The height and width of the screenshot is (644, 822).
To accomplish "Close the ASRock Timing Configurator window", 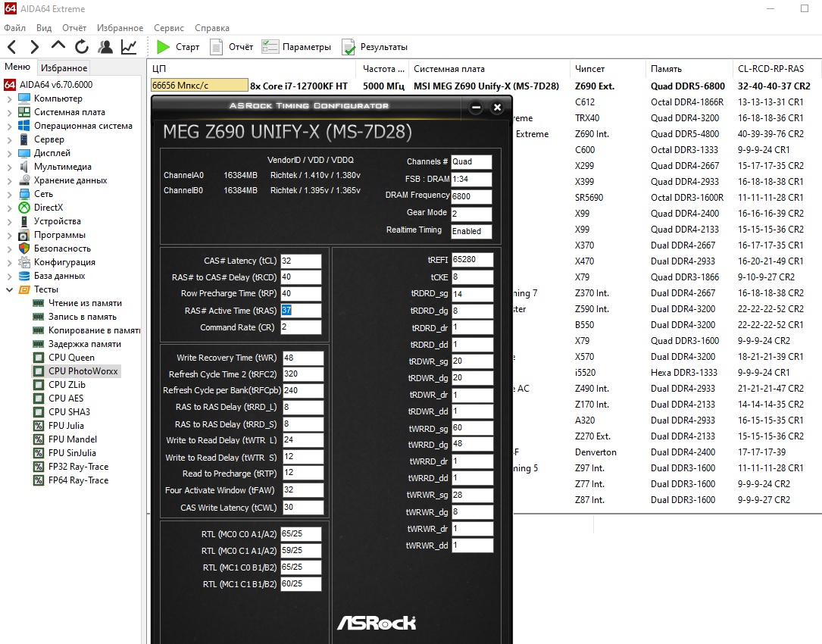I will (x=497, y=108).
